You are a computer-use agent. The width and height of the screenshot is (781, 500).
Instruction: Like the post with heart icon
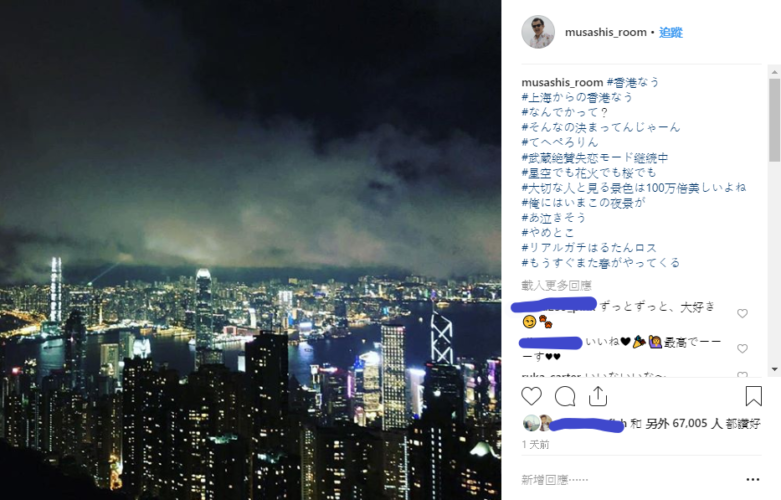pyautogui.click(x=531, y=396)
